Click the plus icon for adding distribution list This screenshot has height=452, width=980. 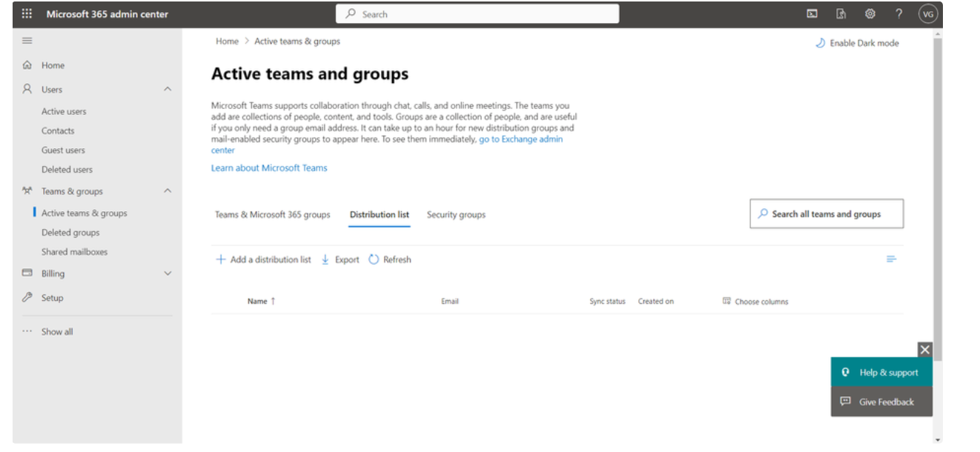coord(220,259)
